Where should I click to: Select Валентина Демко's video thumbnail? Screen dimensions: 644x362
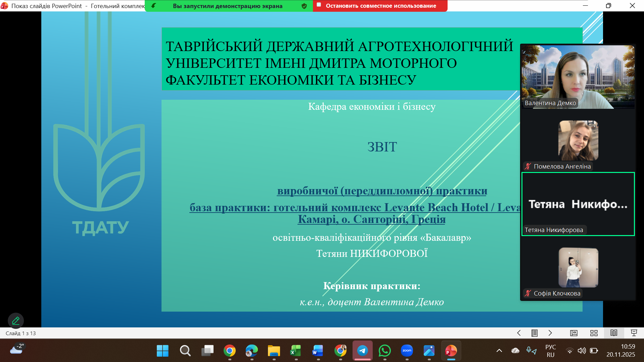coord(578,77)
